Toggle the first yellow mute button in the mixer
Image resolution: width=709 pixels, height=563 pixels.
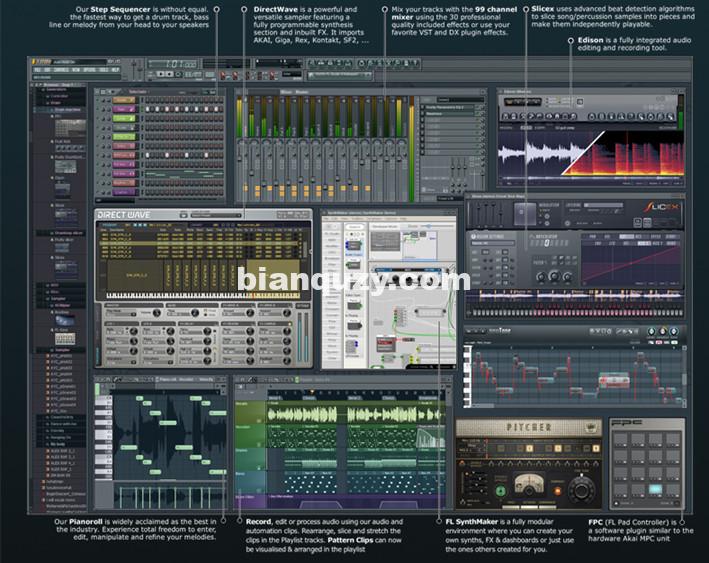(x=246, y=188)
